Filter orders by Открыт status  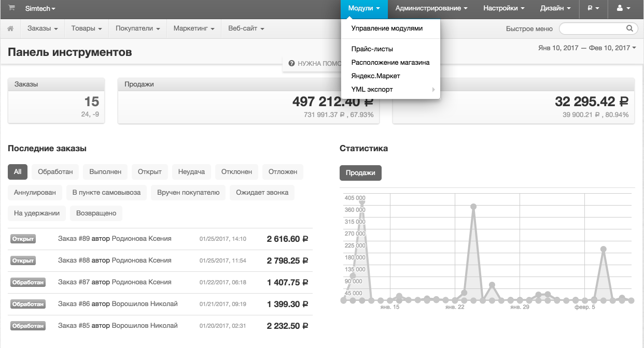point(150,172)
